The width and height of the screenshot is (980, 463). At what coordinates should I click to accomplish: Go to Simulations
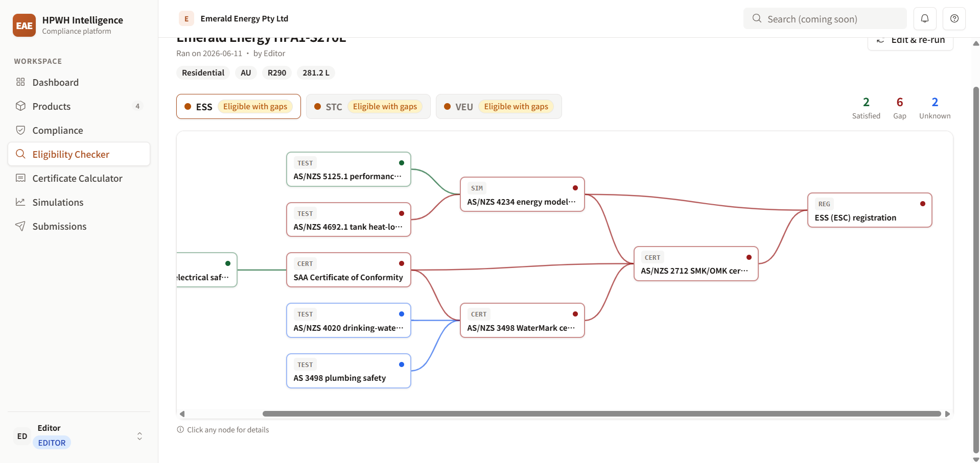(x=79, y=202)
